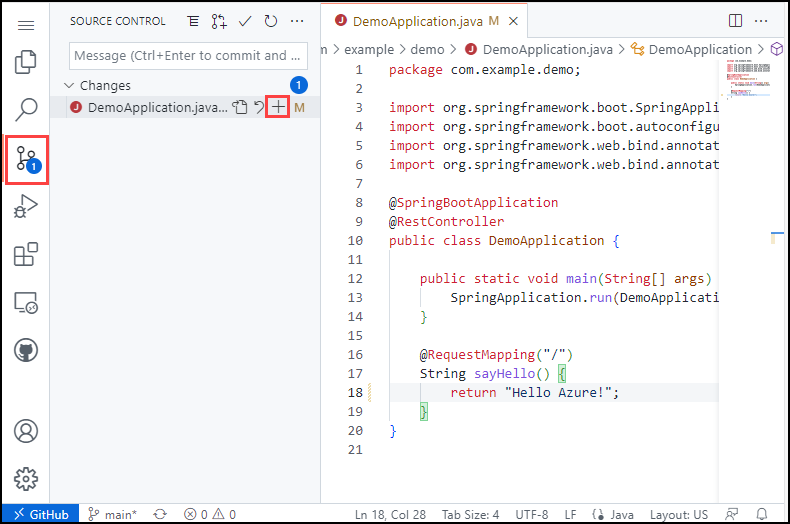This screenshot has height=524, width=790.
Task: Click the modified 'M' status letter
Action: [299, 107]
